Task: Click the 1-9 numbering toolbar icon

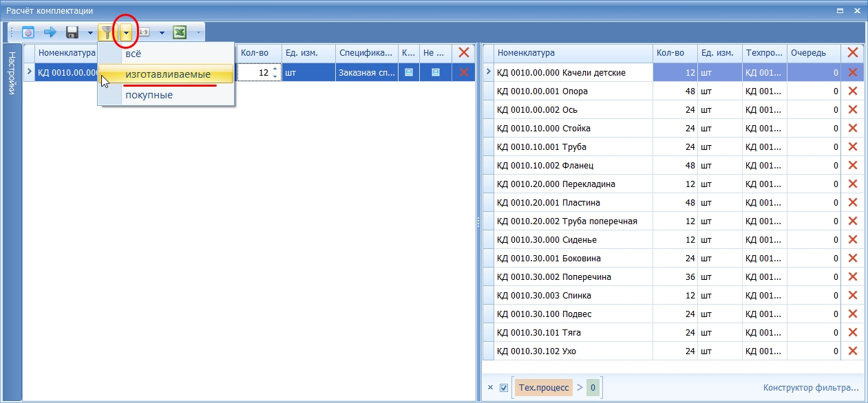Action: click(144, 32)
